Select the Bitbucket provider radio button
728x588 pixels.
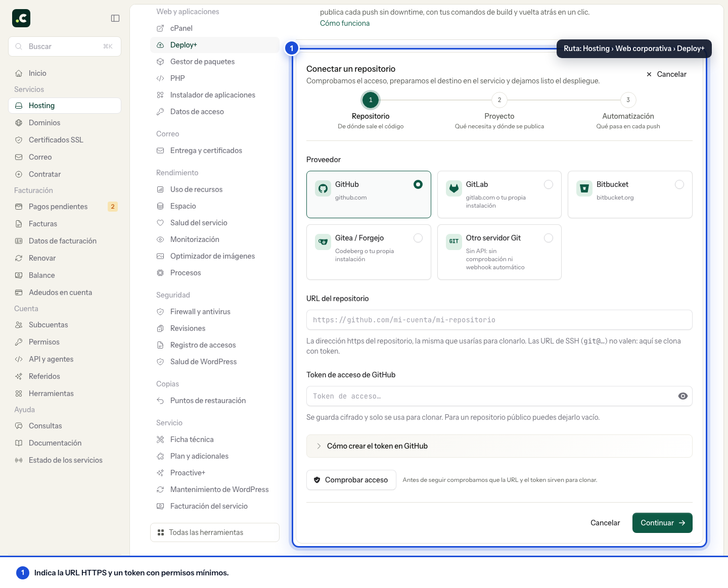point(679,184)
